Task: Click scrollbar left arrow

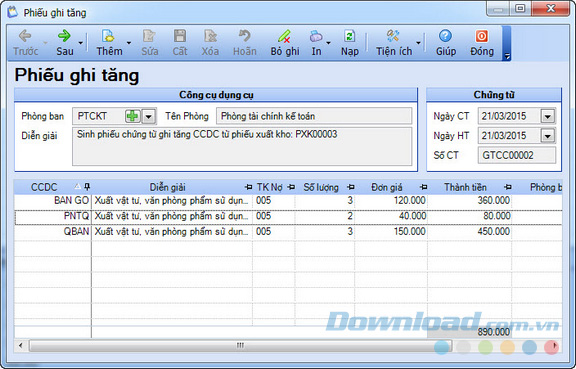Action: 21,345
